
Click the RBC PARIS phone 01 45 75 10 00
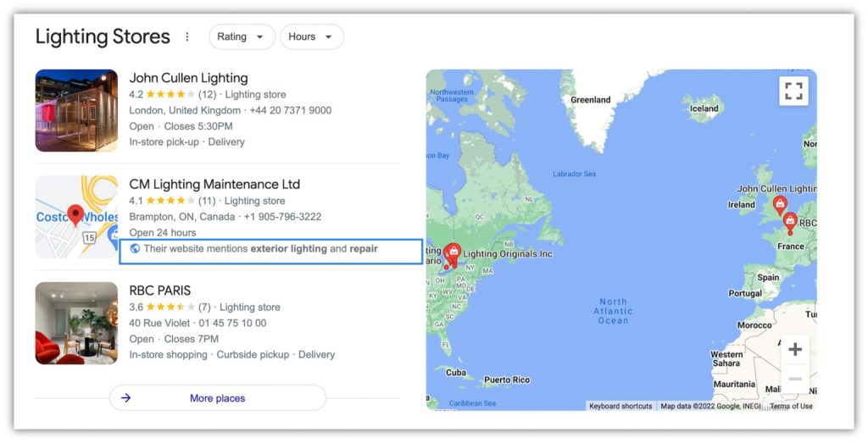232,323
